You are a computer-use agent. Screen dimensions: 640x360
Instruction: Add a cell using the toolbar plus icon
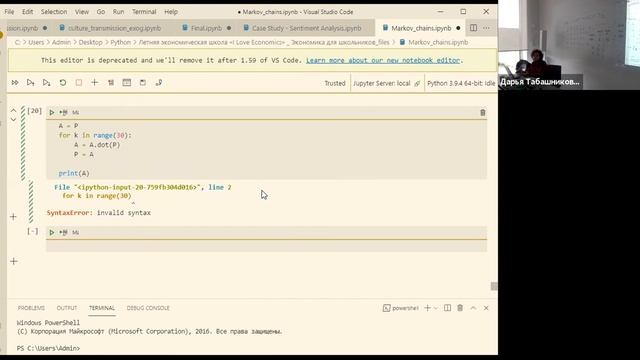click(x=95, y=83)
